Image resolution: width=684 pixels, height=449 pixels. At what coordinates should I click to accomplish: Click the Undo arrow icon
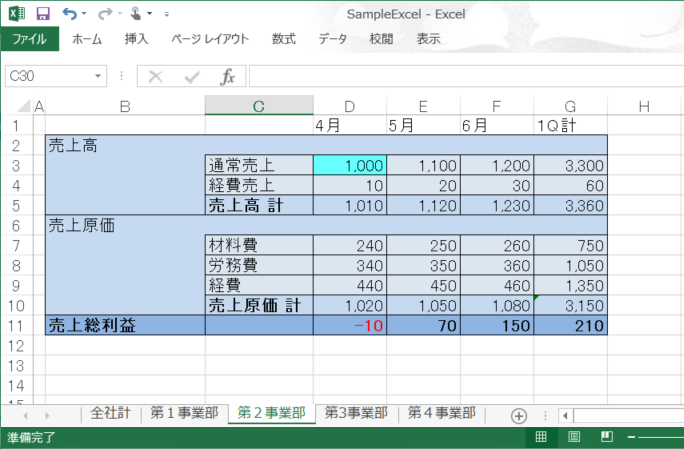[x=68, y=14]
